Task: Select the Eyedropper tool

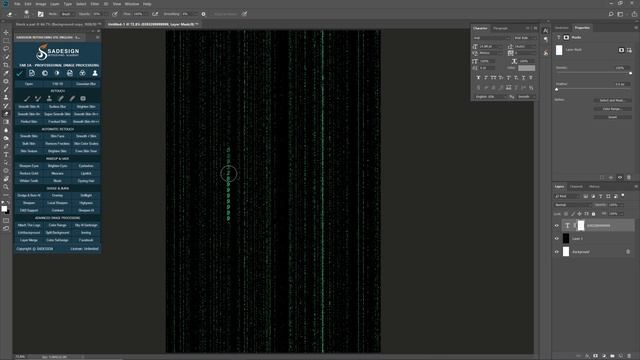Action: coord(6,73)
